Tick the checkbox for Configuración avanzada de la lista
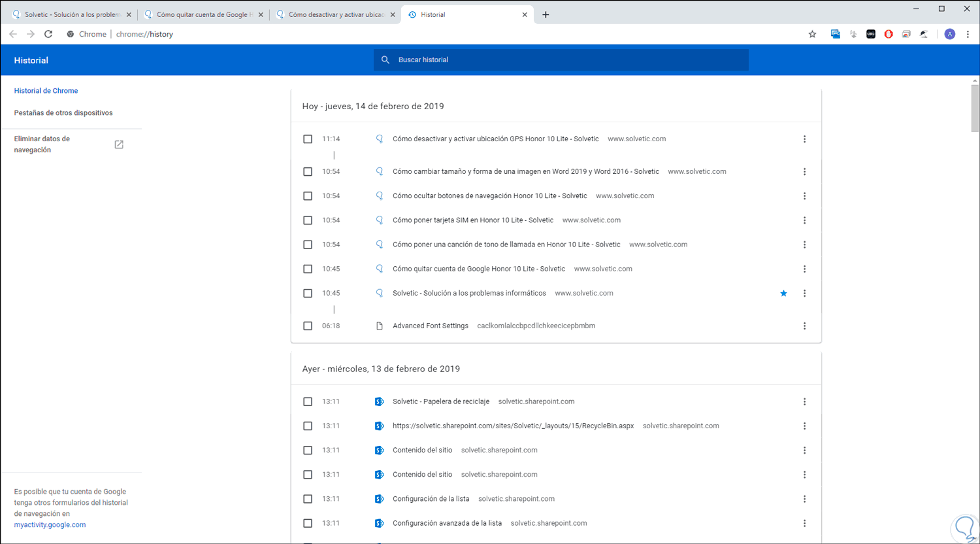Screen dimensions: 980x544 click(x=308, y=523)
